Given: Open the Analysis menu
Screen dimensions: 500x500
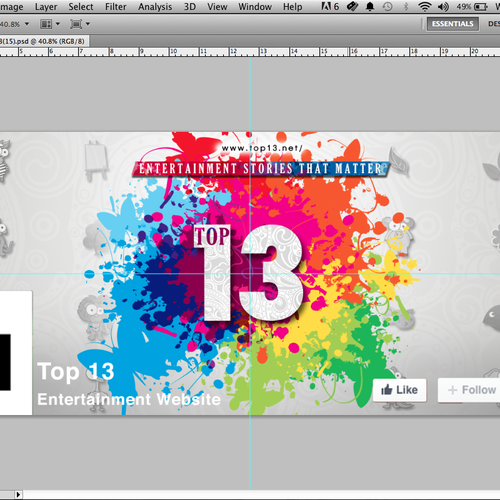Looking at the screenshot, I should (x=155, y=7).
